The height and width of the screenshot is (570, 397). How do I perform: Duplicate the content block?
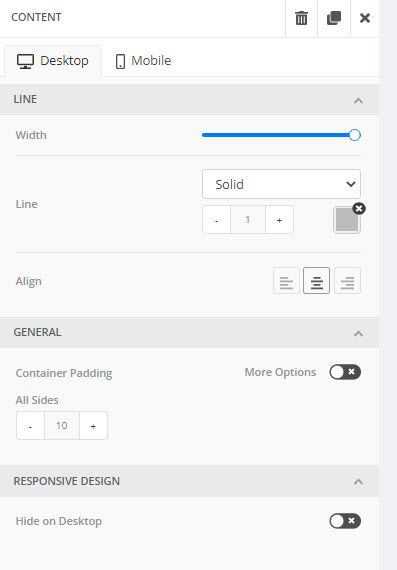pos(334,18)
